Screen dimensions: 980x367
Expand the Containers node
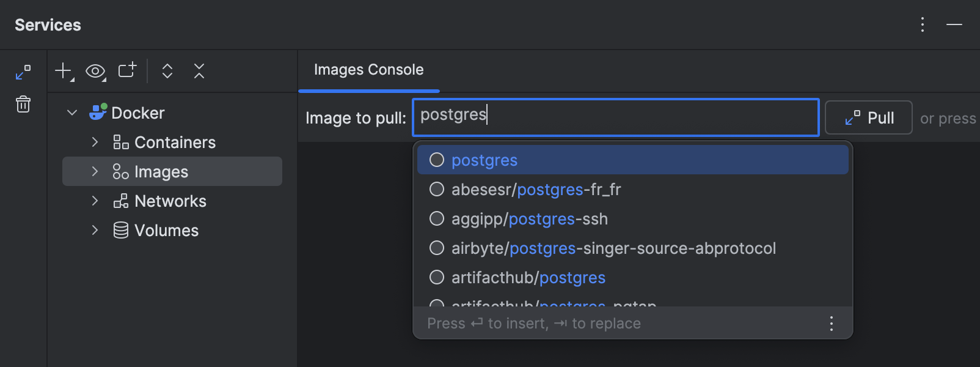click(95, 142)
